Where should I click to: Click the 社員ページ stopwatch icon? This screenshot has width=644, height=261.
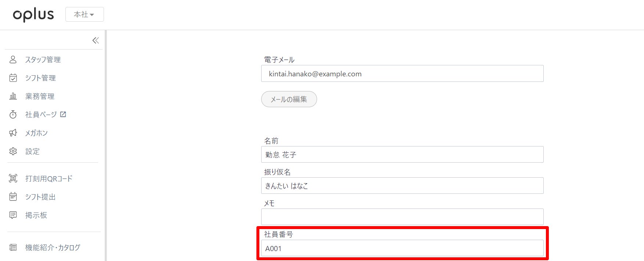[x=13, y=115]
